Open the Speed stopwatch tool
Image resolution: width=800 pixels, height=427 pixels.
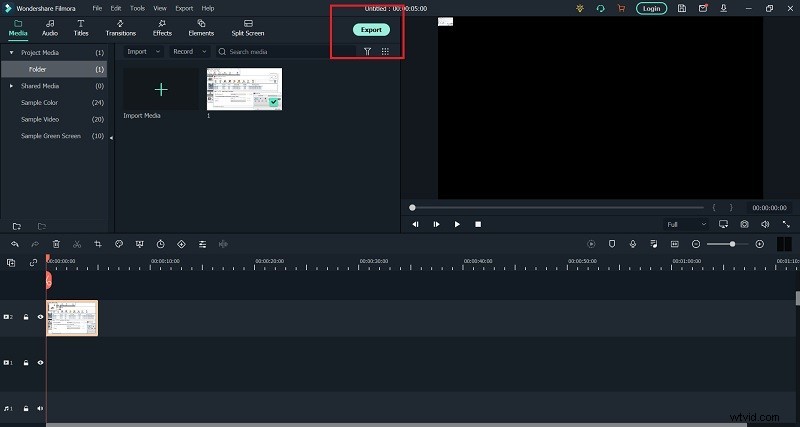click(161, 243)
